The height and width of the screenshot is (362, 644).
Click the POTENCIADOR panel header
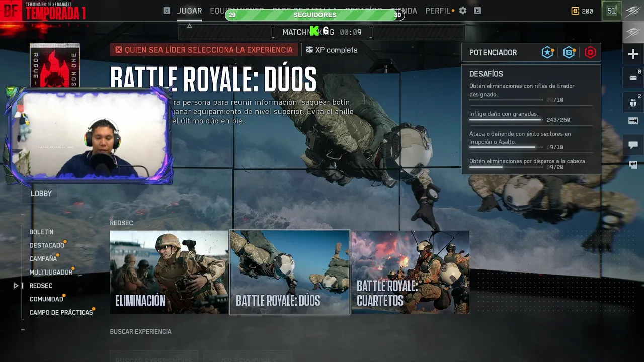coord(531,52)
